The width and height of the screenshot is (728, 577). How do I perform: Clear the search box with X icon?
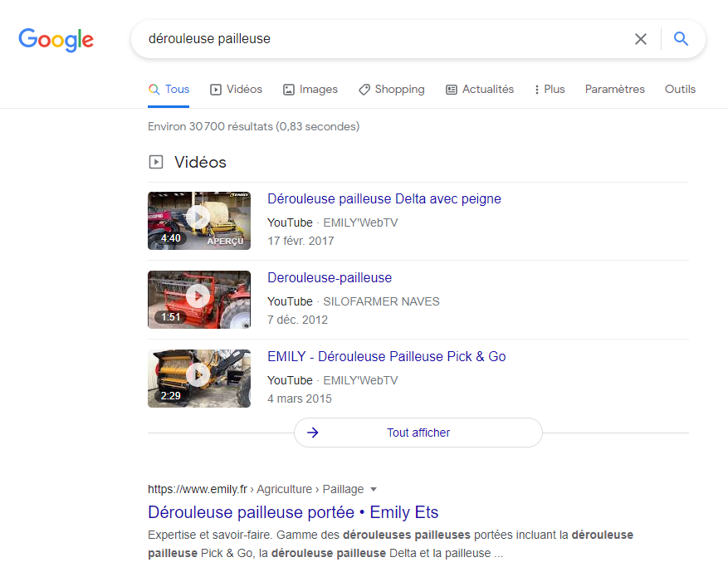point(640,39)
